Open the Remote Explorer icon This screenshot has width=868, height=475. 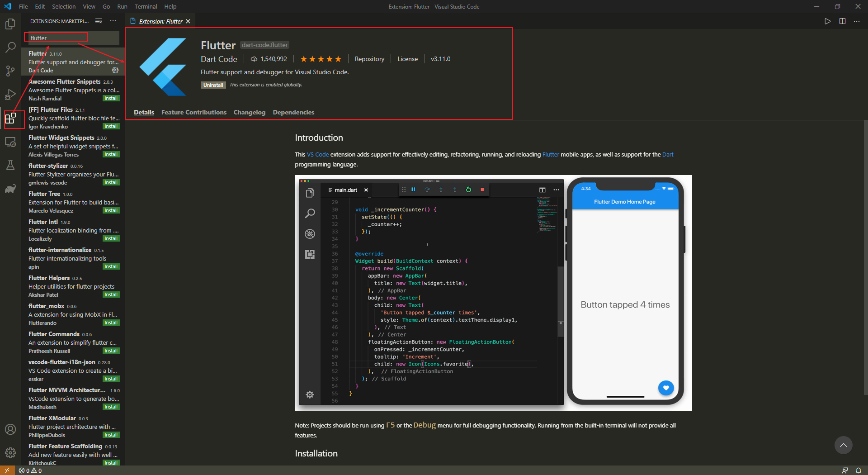tap(10, 142)
